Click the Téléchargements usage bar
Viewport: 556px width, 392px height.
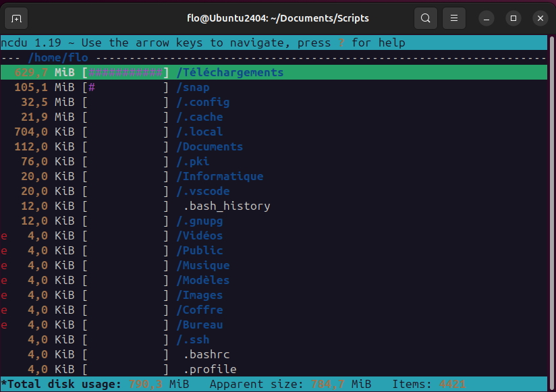click(x=126, y=72)
